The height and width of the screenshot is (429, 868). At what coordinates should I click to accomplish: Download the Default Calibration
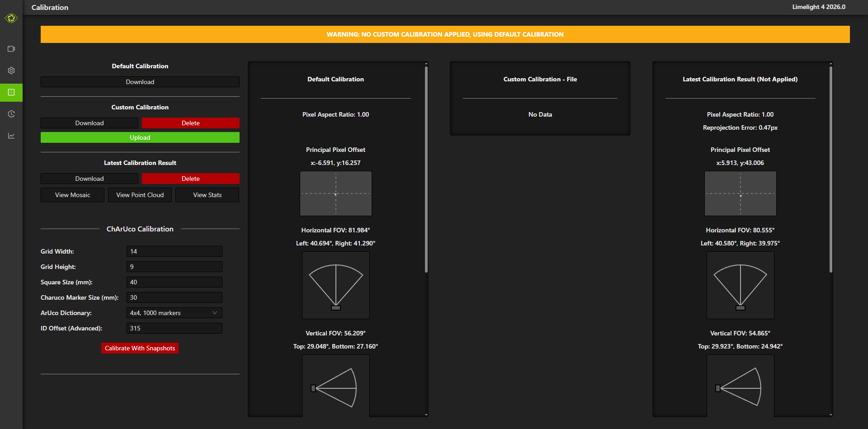(x=140, y=82)
